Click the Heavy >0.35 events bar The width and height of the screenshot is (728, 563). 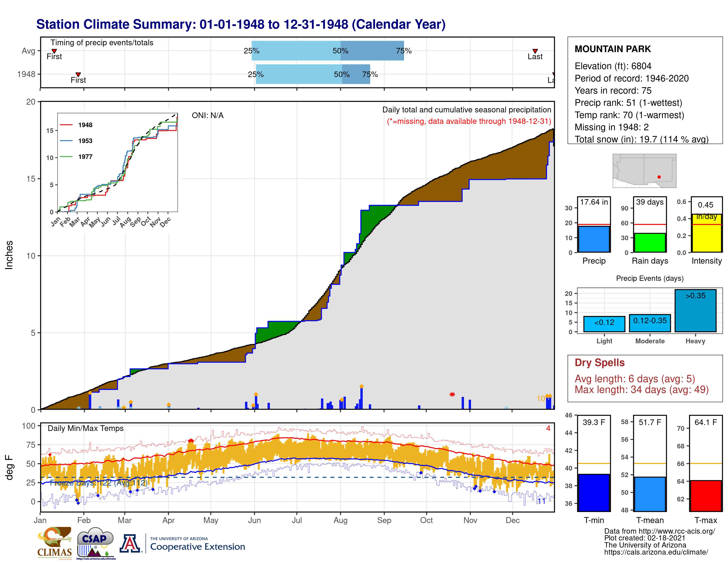tap(695, 310)
